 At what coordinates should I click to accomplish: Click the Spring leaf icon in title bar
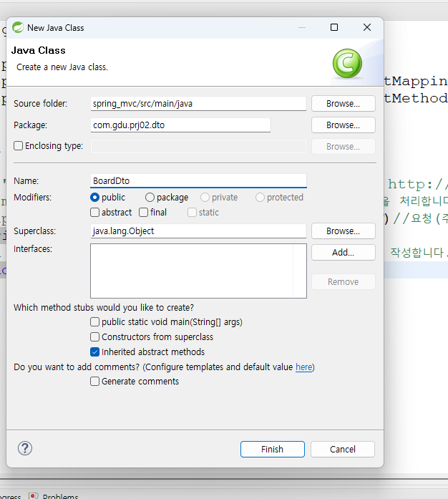pos(18,28)
